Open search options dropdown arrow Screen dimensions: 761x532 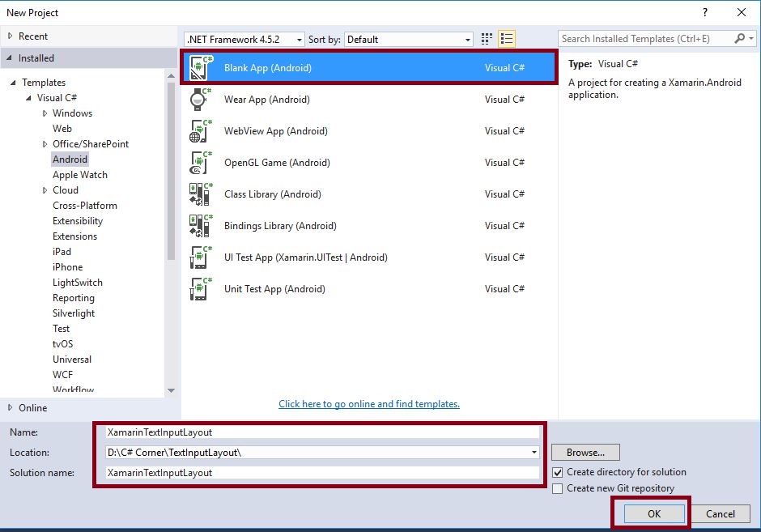point(751,38)
